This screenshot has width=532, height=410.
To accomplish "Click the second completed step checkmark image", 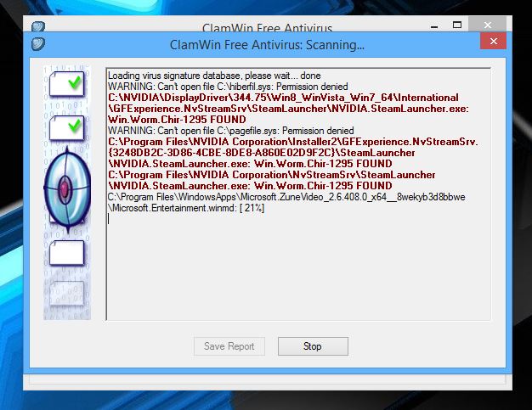I will (67, 127).
